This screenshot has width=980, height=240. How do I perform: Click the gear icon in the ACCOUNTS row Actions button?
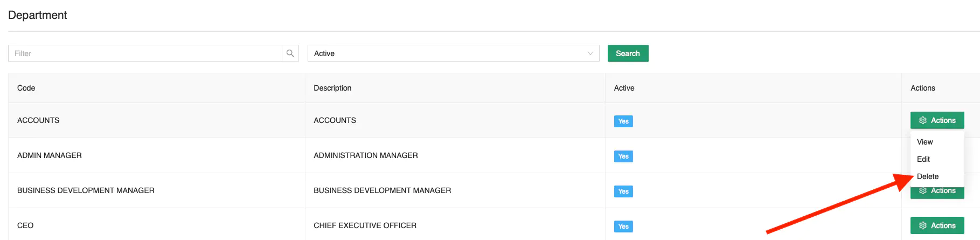(x=923, y=120)
